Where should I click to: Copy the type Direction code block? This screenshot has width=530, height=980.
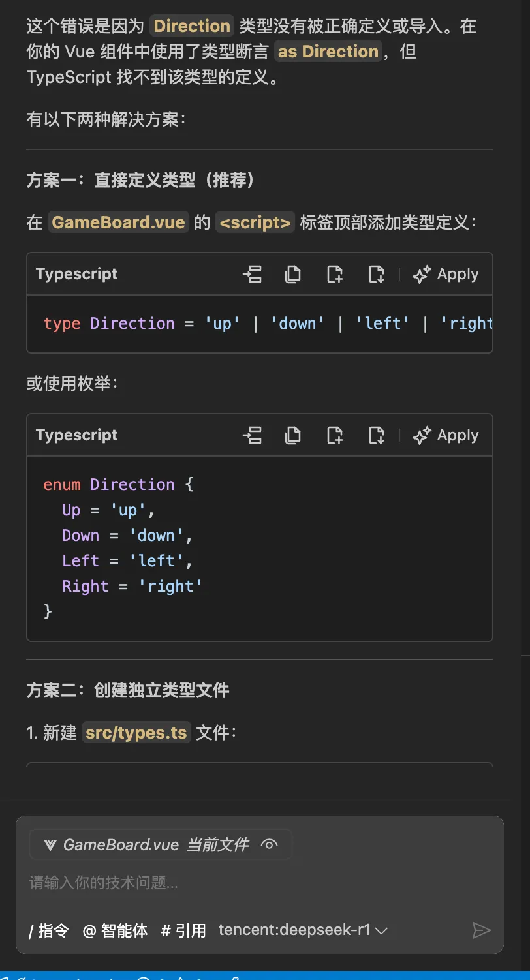293,275
